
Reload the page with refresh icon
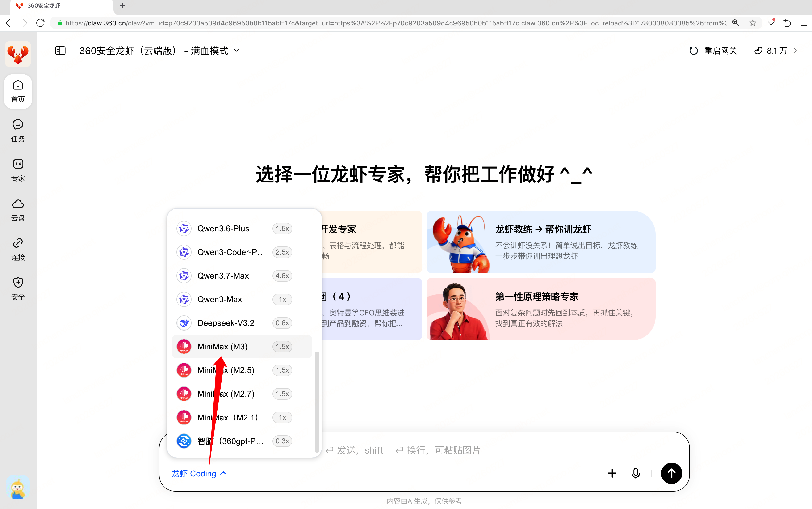[x=40, y=23]
